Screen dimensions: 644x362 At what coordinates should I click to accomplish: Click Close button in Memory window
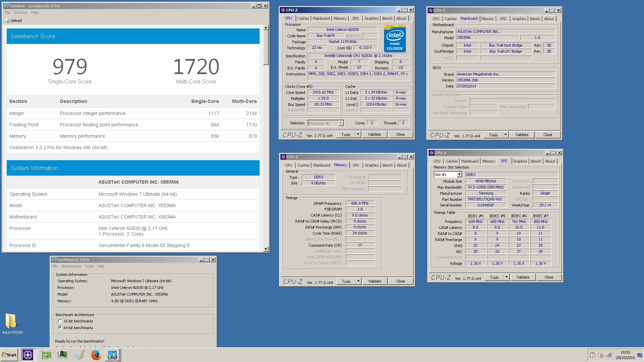tap(400, 281)
